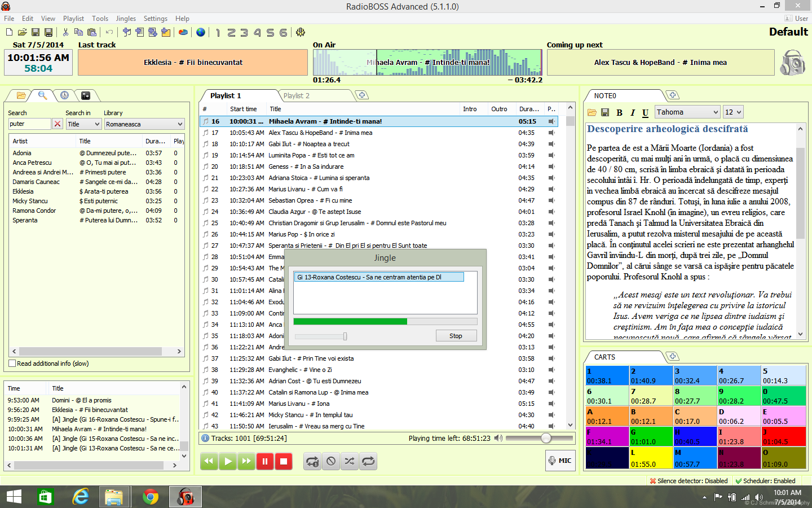Toggle repeat playlist loop button
Image resolution: width=812 pixels, height=508 pixels.
pyautogui.click(x=368, y=461)
